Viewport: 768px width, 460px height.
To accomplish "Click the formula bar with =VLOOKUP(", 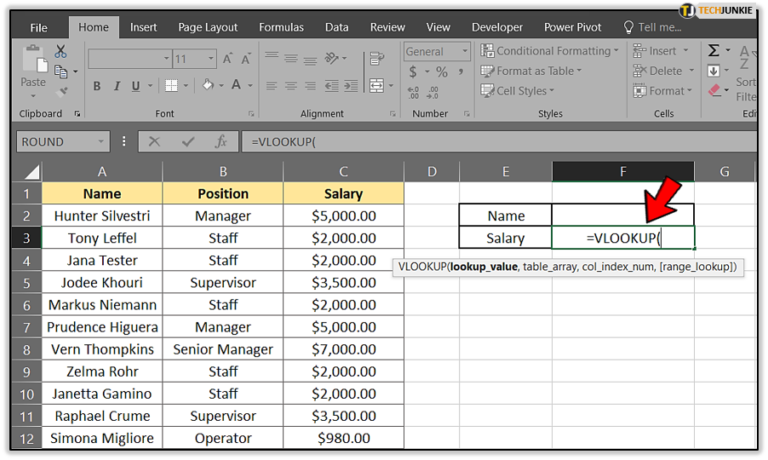I will click(x=500, y=142).
